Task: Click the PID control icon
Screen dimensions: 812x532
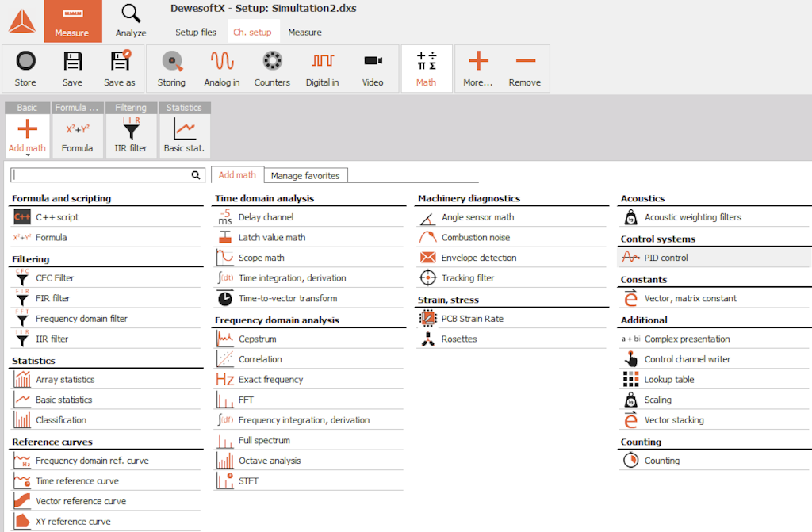Action: click(x=630, y=258)
